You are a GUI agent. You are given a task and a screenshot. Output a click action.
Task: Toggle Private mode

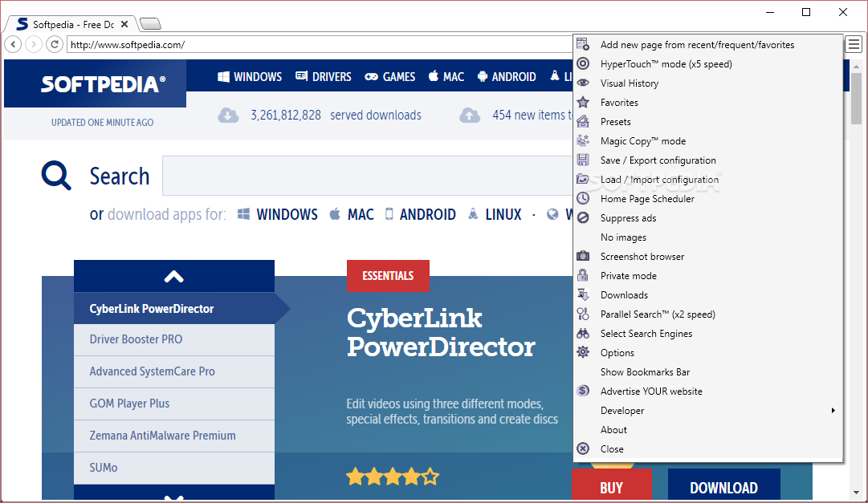708,276
